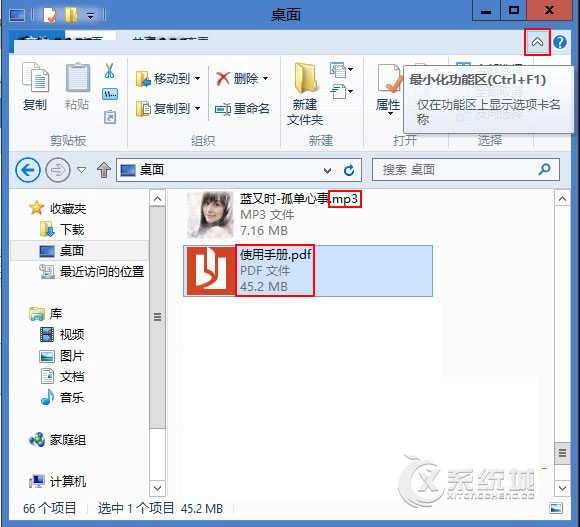
Task: Click the 重命名 (Rename) button
Action: [x=242, y=109]
